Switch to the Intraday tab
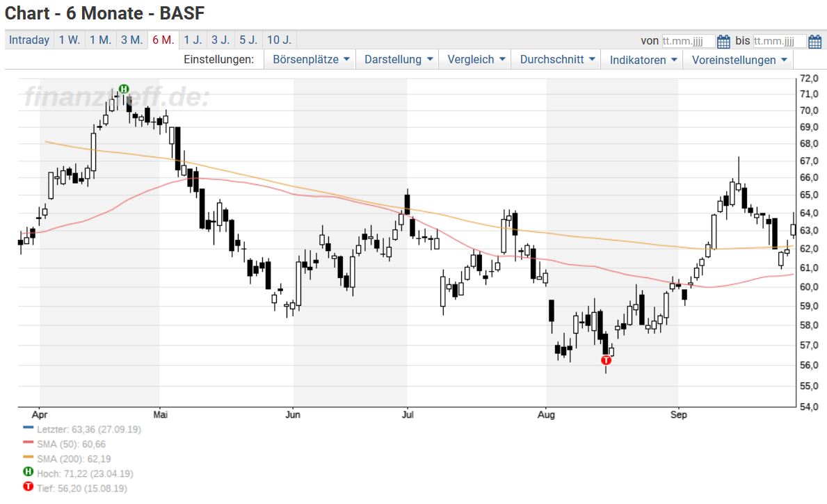Screen dimensions: 827x504 point(29,40)
